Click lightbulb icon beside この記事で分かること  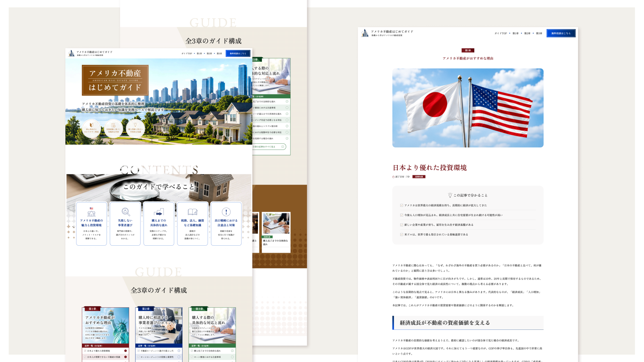coord(450,195)
